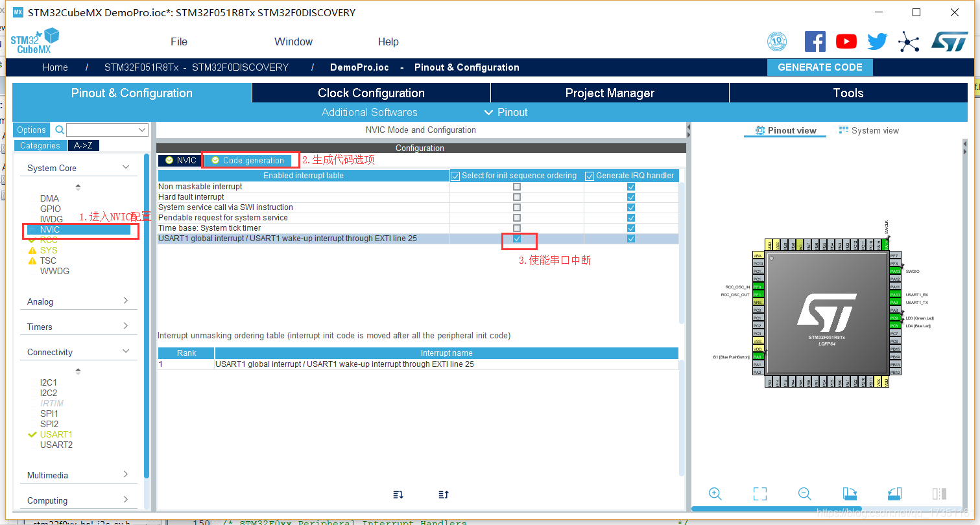Select USART1 in Connectivity list
Screen dimensions: 980x525
pos(56,434)
